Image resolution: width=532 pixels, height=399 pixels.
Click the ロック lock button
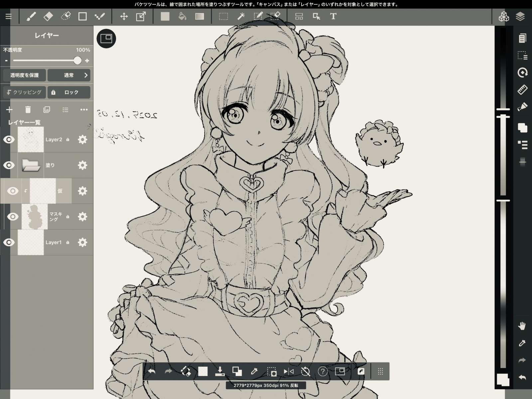(69, 92)
